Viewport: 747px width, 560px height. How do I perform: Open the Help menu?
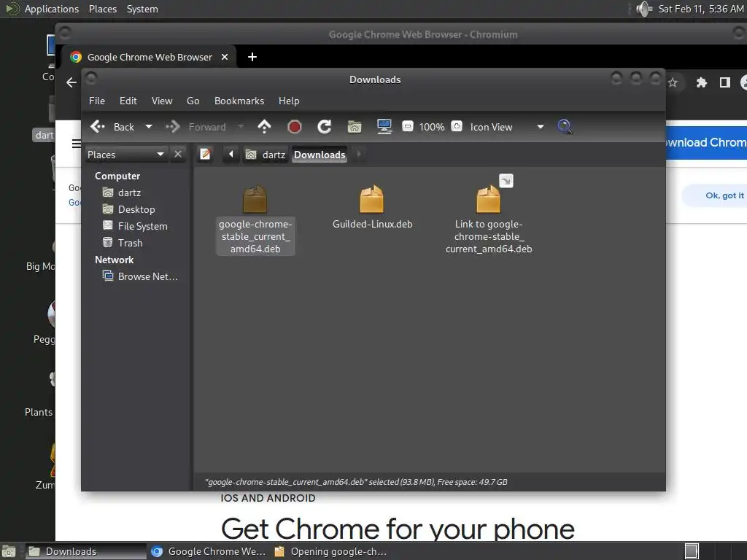point(289,101)
